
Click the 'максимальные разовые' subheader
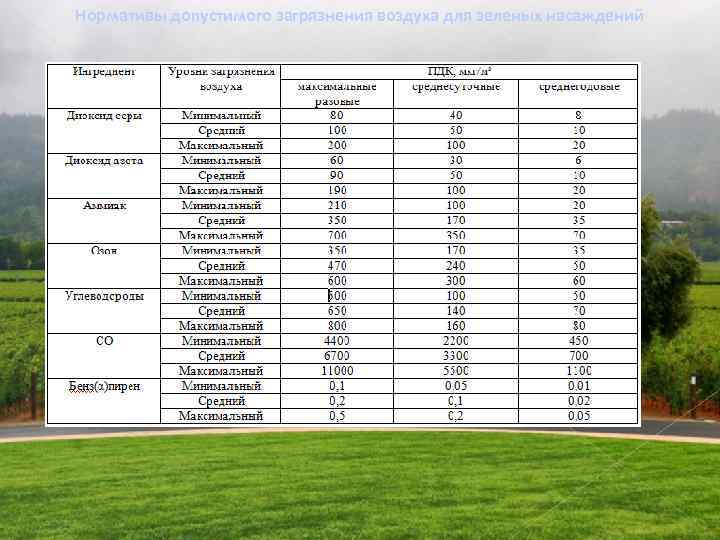click(337, 94)
